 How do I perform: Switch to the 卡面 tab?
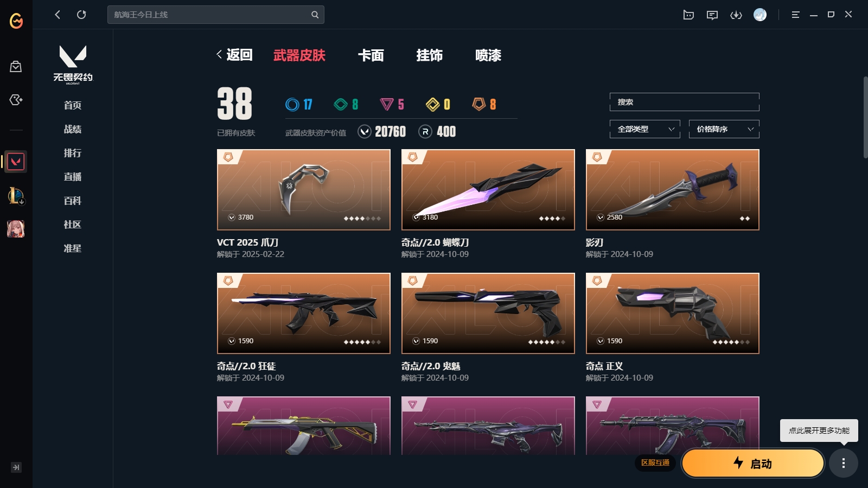pos(371,55)
